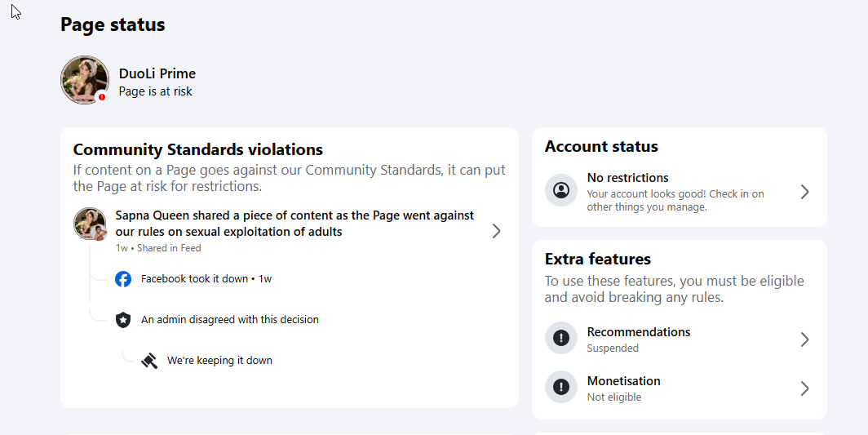Open the Recommendations feature label
Viewport: 868px width, 435px height.
click(639, 332)
